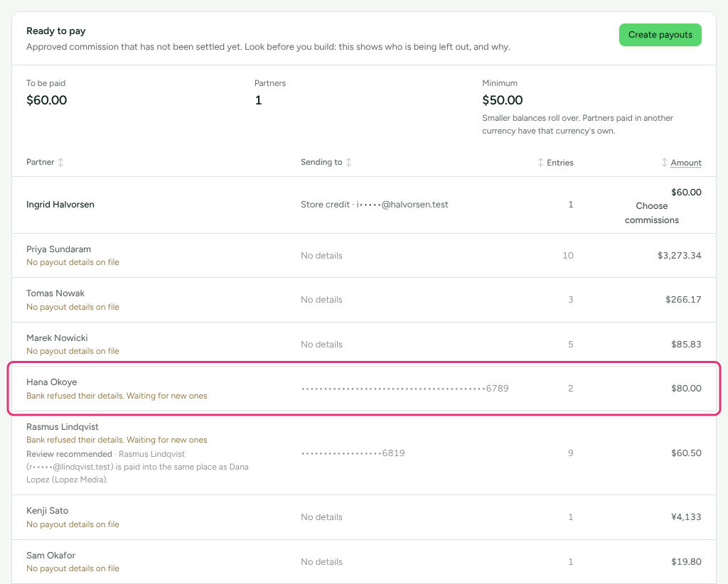Image resolution: width=728 pixels, height=584 pixels.
Task: Click the 5 entries count for Marek
Action: click(571, 344)
